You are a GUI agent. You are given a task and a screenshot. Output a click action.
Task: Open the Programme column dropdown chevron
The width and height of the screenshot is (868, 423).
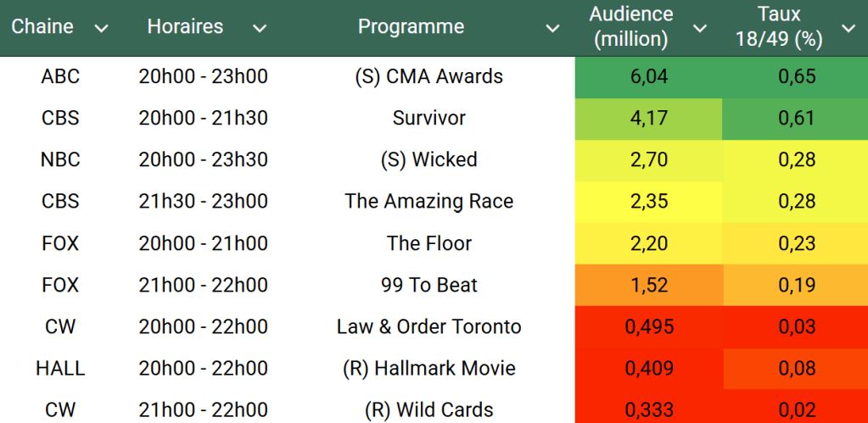tap(552, 28)
